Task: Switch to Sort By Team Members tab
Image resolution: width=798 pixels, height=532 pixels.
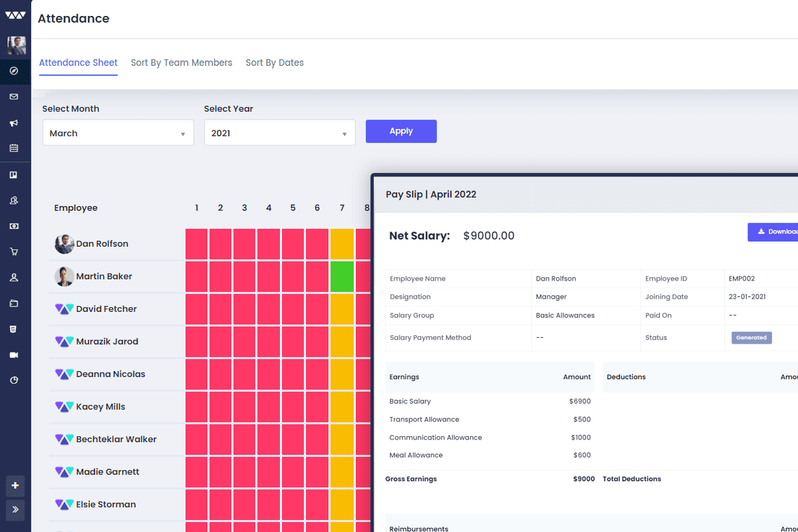Action: (182, 63)
